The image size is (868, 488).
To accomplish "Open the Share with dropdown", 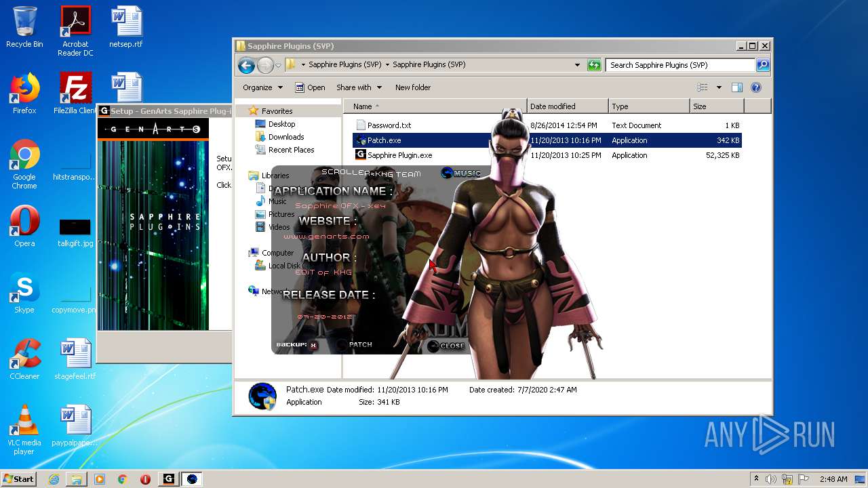I will (359, 87).
